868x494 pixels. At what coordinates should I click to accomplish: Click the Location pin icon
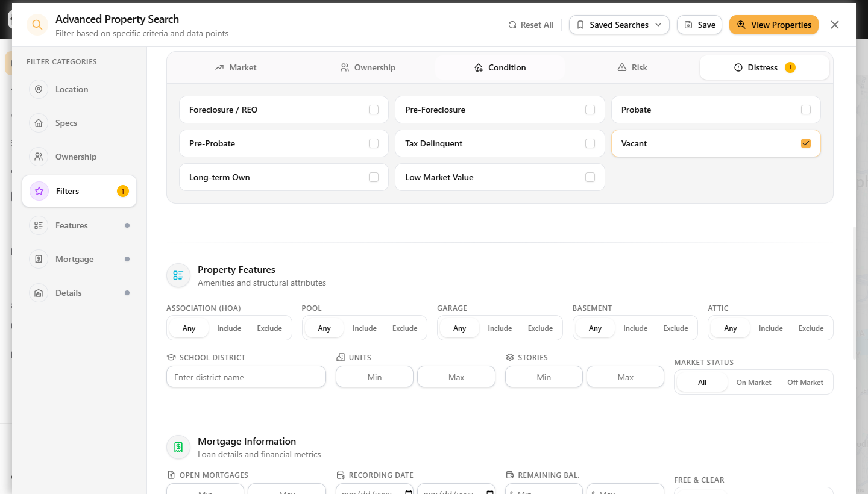pos(39,89)
